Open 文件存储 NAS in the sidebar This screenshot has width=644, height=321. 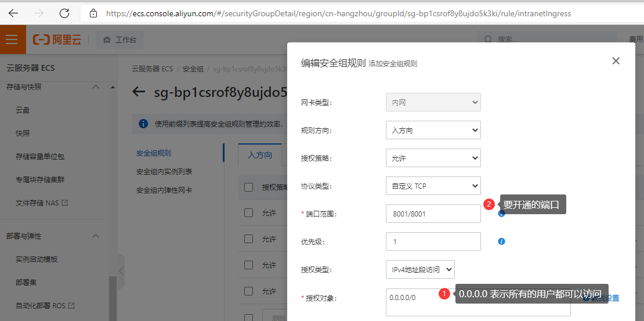[37, 203]
